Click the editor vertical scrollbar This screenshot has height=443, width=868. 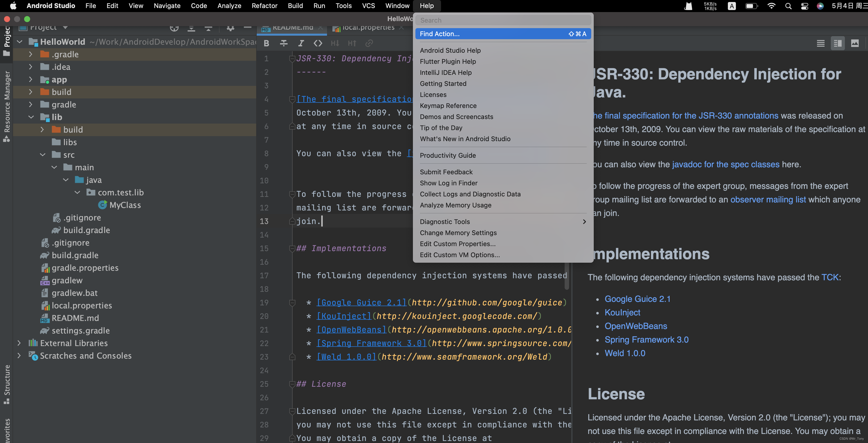[567, 276]
